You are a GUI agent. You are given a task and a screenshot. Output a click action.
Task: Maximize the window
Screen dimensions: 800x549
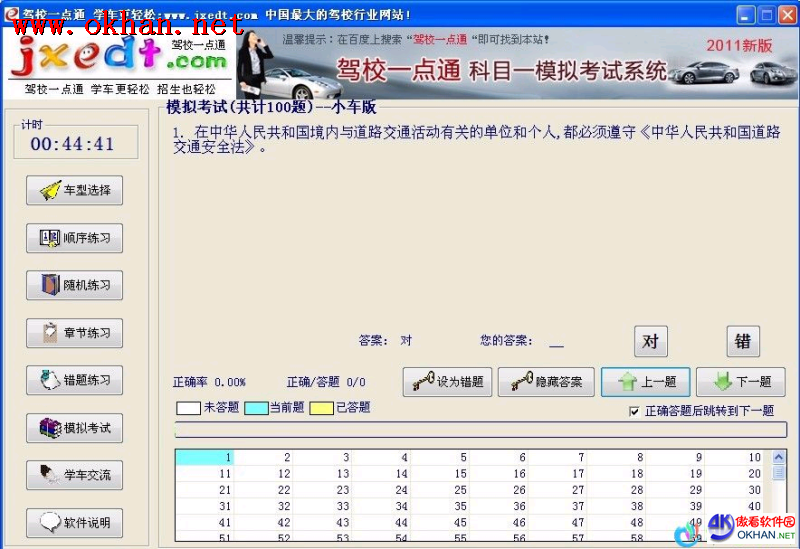[x=766, y=15]
